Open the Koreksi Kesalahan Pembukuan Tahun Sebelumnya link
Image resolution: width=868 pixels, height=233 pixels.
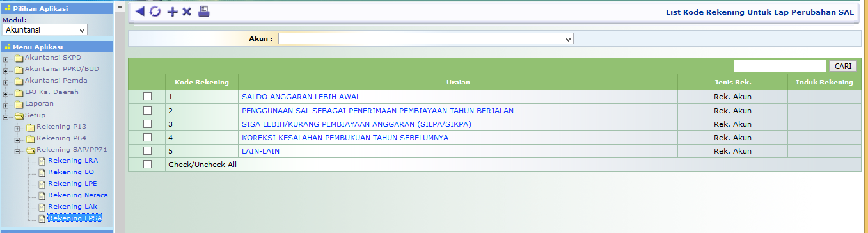[x=345, y=138]
